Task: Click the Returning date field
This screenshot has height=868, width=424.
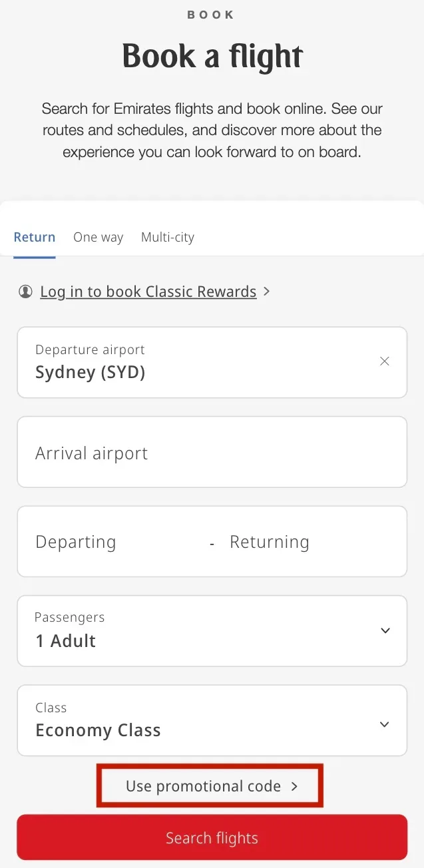Action: pos(270,541)
